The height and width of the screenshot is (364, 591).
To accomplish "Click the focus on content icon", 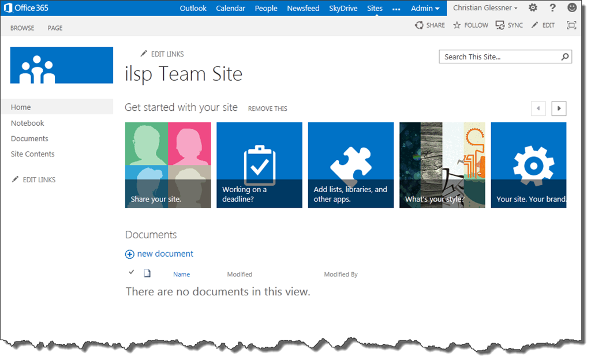I will (x=571, y=25).
